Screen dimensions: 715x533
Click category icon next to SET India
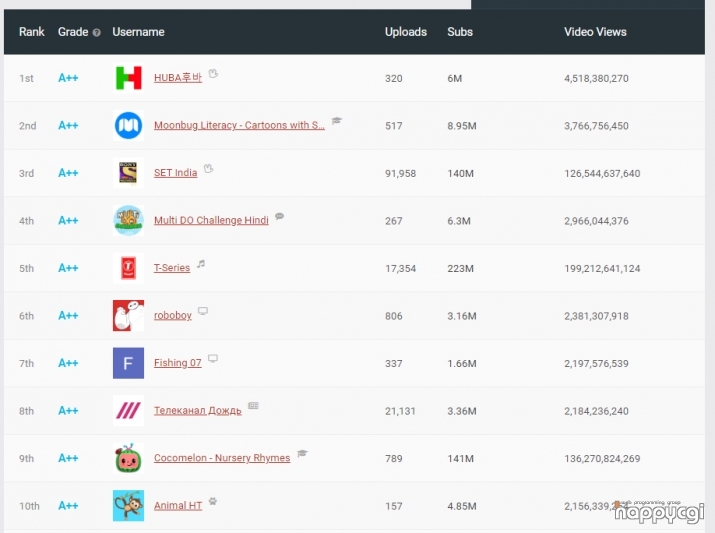point(208,168)
